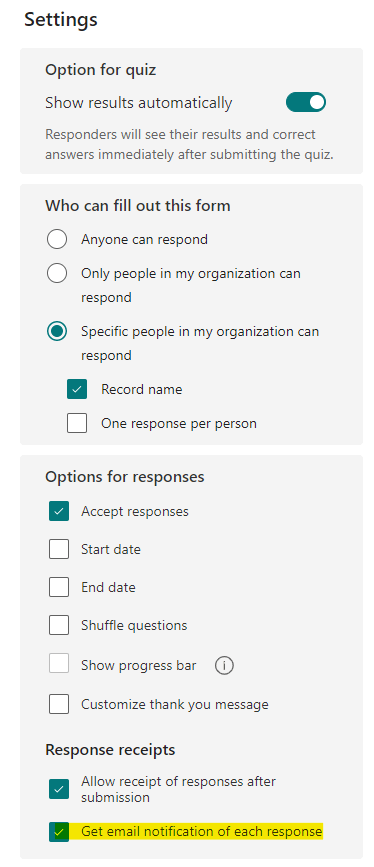
Task: Uncheck Get email notification of each response
Action: click(x=59, y=831)
